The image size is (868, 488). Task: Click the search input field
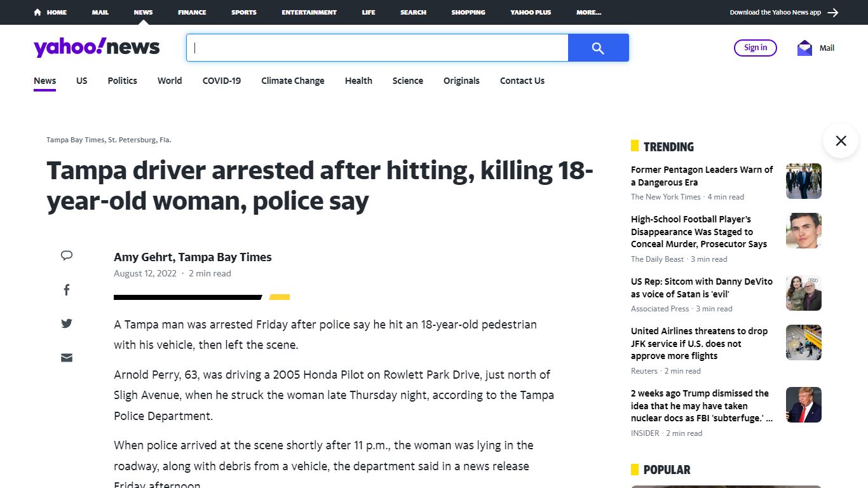pos(377,48)
